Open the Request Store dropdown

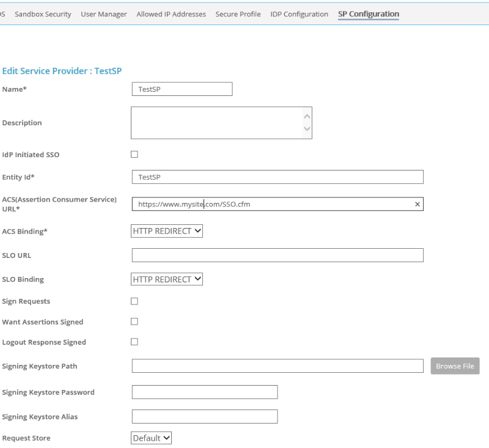click(151, 438)
